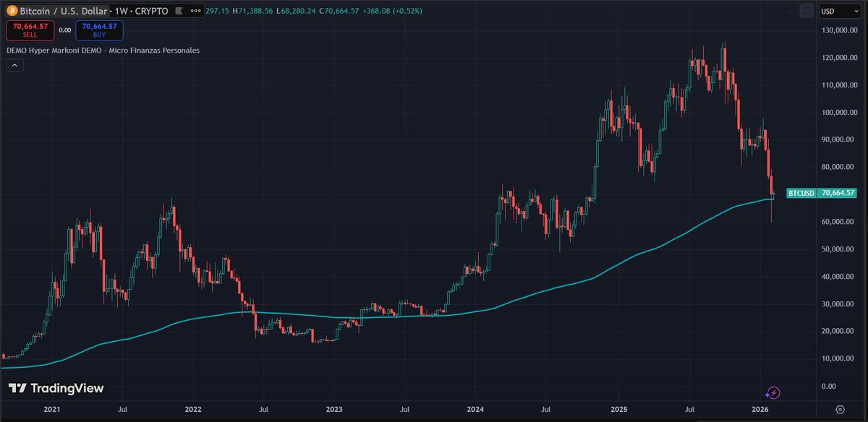Click the +368.08 (+0.52%) change value
This screenshot has height=422, width=868.
click(391, 12)
